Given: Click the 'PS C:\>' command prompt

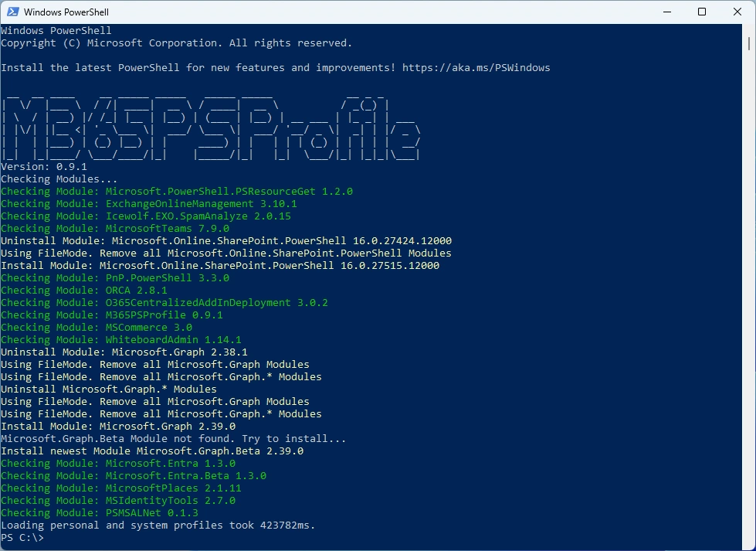Looking at the screenshot, I should (x=22, y=538).
